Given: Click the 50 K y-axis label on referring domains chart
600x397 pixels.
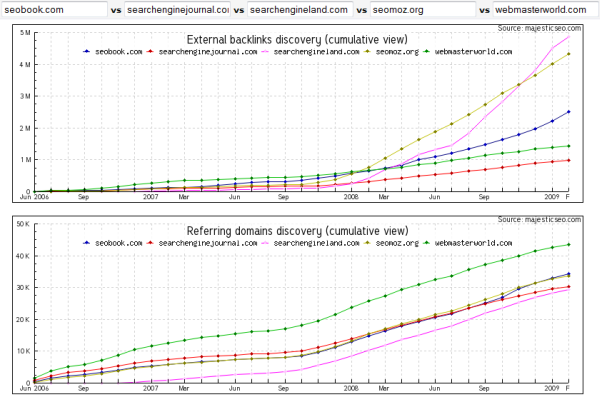Looking at the screenshot, I should click(23, 224).
